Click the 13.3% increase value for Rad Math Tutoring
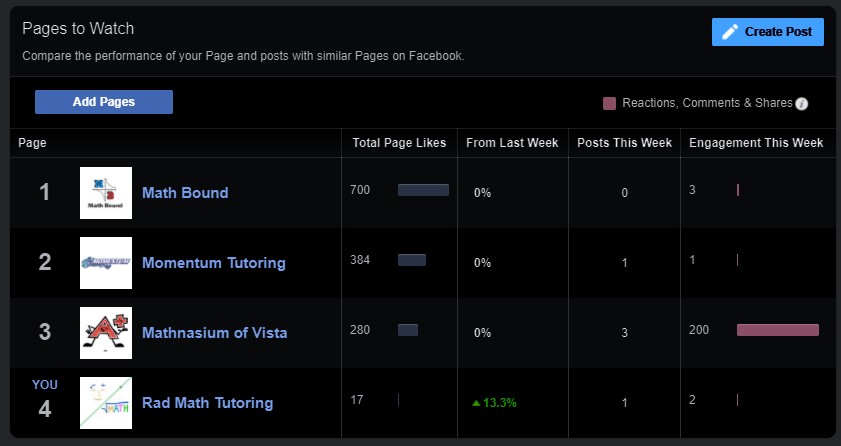Screen dimensions: 841x446 coord(499,403)
